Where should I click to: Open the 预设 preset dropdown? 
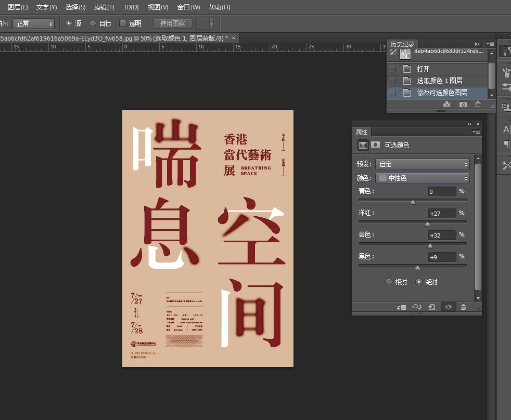[421, 164]
